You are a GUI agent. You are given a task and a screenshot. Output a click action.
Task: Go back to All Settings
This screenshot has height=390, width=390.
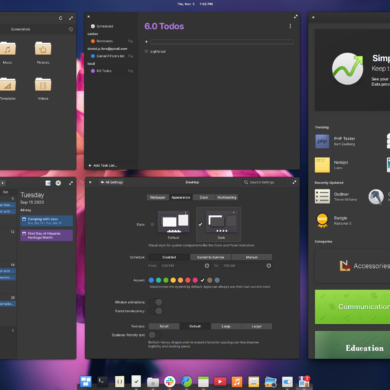(112, 182)
